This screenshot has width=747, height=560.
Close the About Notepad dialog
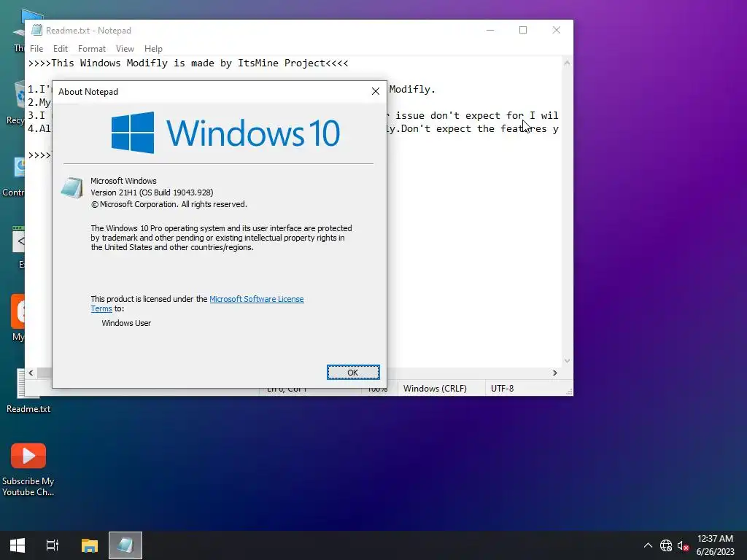pyautogui.click(x=376, y=91)
